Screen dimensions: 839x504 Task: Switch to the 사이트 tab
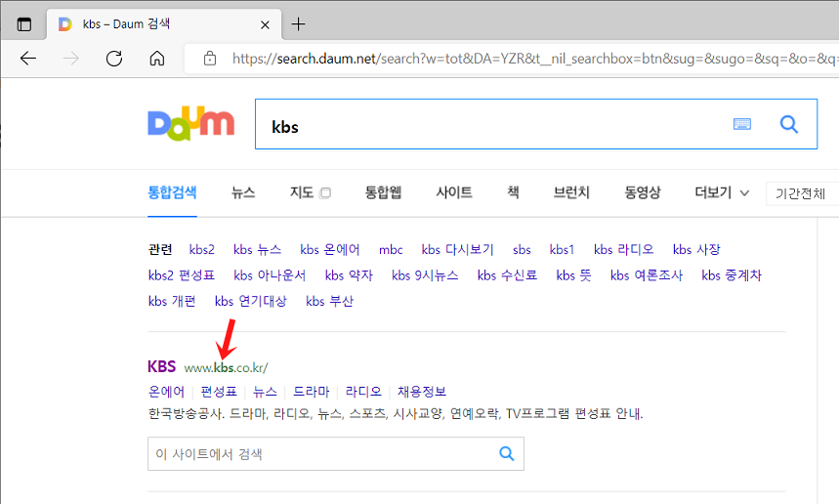(x=454, y=192)
